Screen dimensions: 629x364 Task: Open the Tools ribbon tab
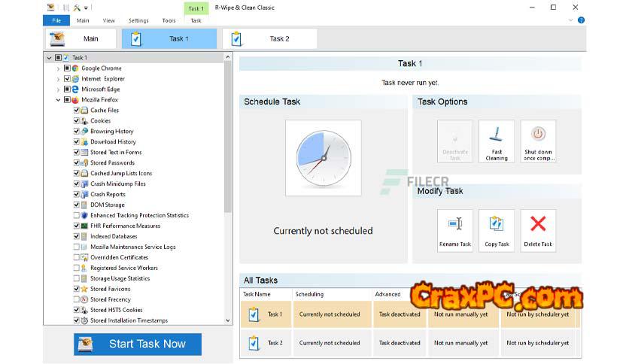pyautogui.click(x=169, y=20)
